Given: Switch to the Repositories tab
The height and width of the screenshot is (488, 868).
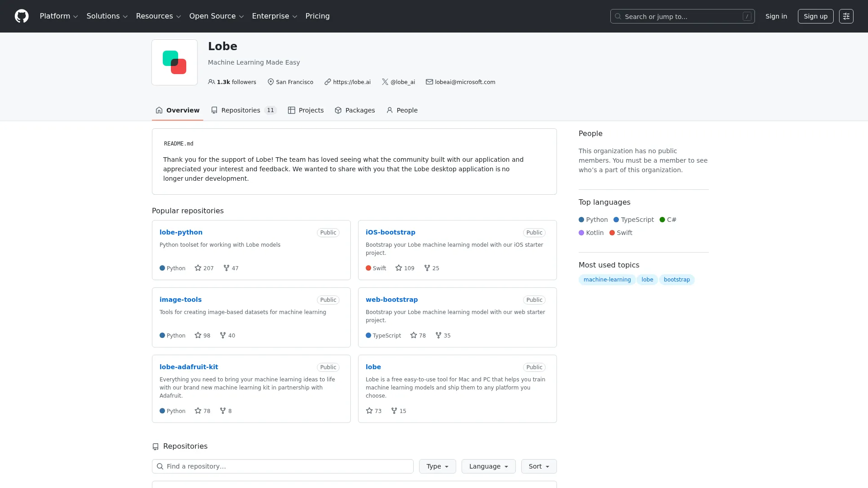Looking at the screenshot, I should (244, 110).
